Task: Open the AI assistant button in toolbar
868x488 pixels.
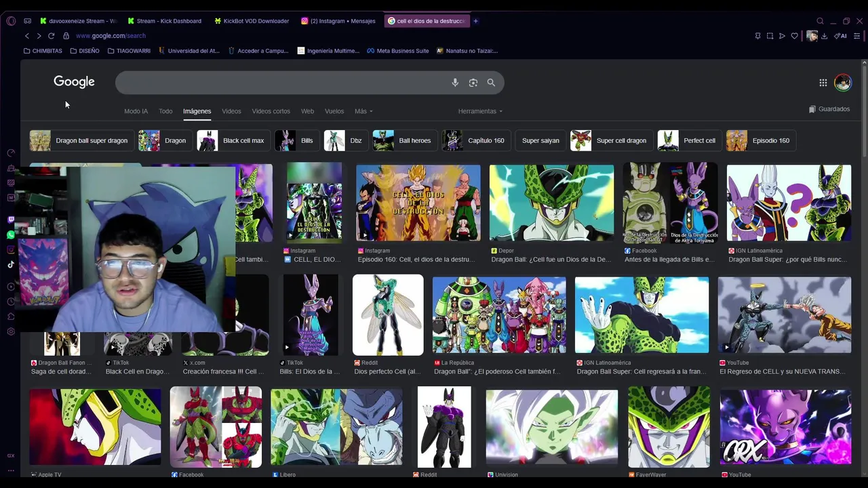Action: pos(841,36)
